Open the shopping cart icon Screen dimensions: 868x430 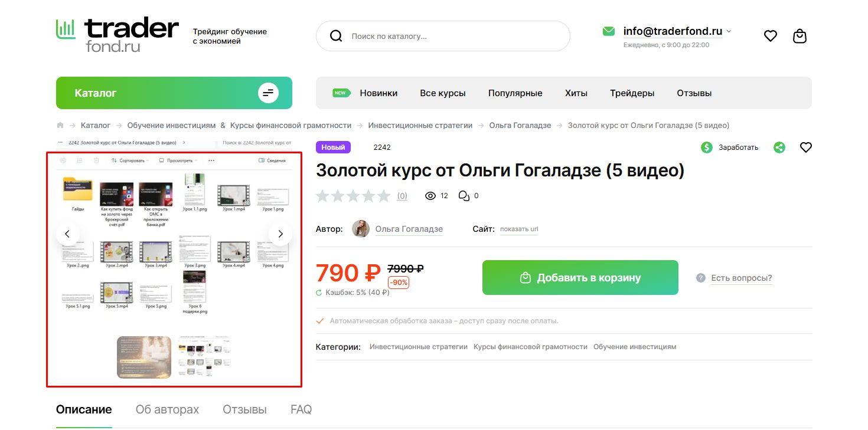800,36
